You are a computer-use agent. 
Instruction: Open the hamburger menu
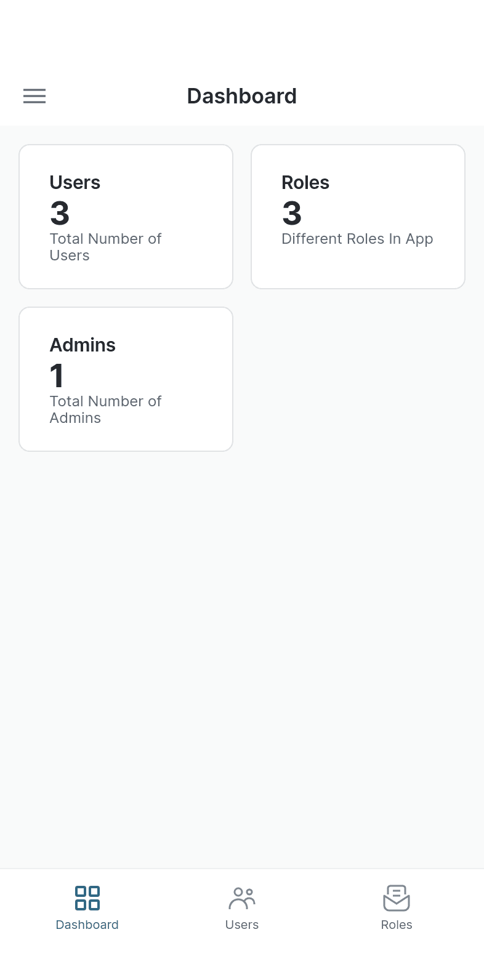click(x=34, y=96)
